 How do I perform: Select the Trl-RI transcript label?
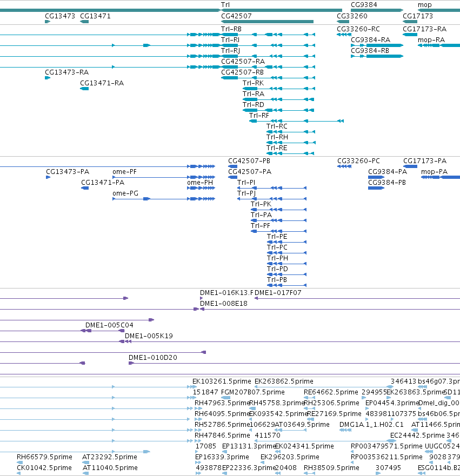(x=230, y=40)
